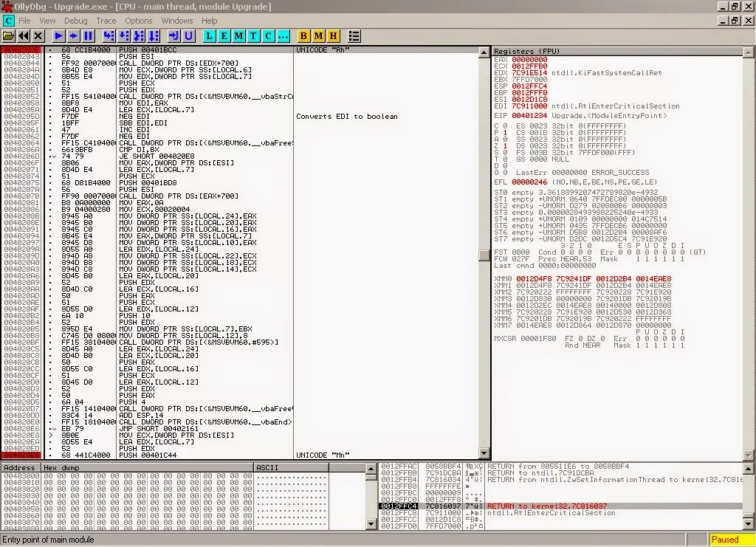
Task: Click the Step into icon
Action: (x=109, y=36)
